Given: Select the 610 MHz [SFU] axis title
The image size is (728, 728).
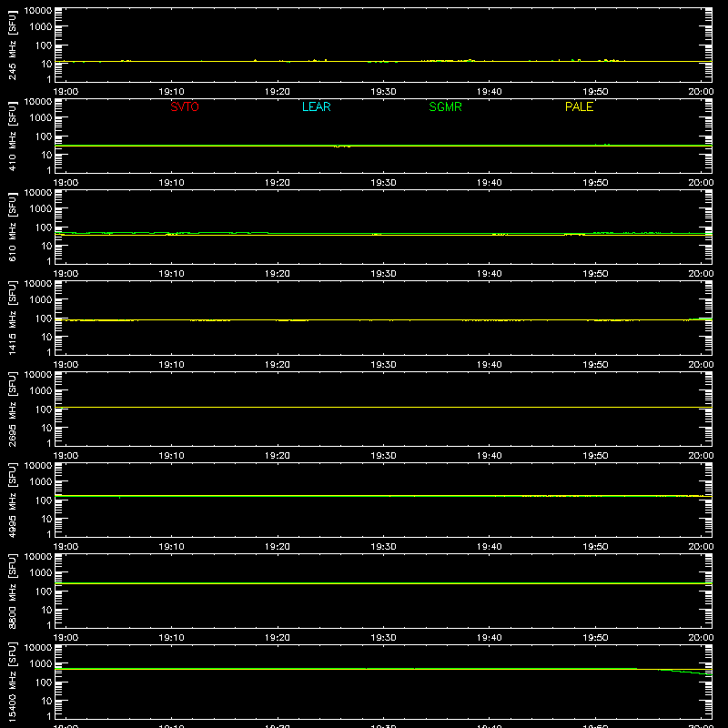Looking at the screenshot, I should [12, 227].
